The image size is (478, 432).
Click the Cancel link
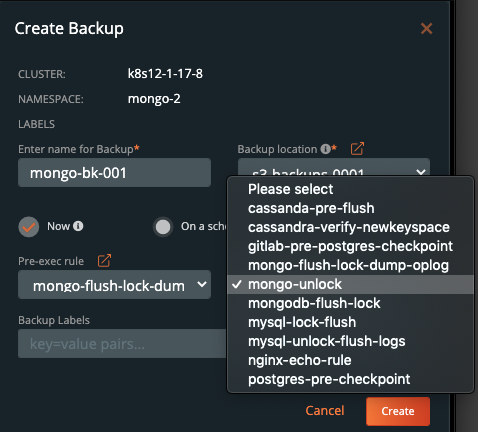click(x=325, y=411)
